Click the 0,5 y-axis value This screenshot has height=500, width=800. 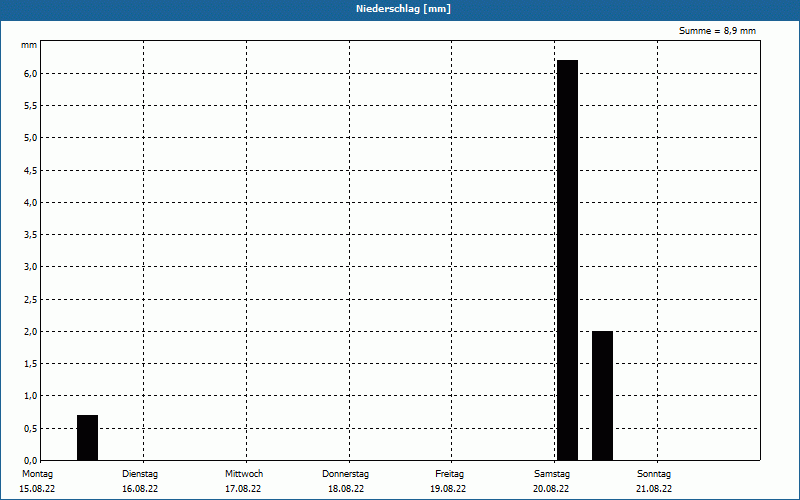[30, 429]
